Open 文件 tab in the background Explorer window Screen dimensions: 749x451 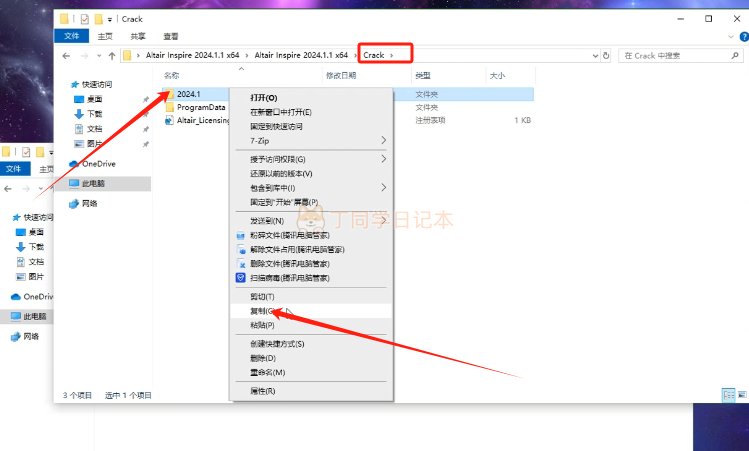[x=13, y=169]
